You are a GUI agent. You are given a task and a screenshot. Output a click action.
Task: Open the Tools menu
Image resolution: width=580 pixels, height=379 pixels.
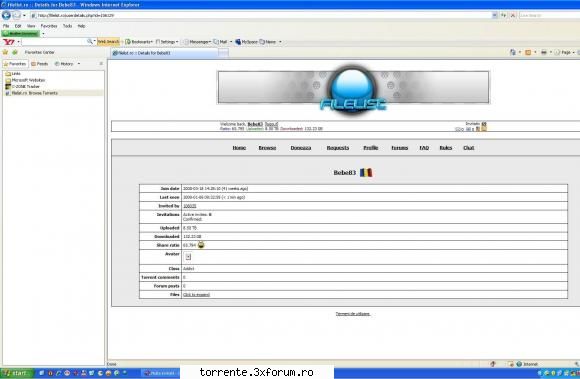67,26
